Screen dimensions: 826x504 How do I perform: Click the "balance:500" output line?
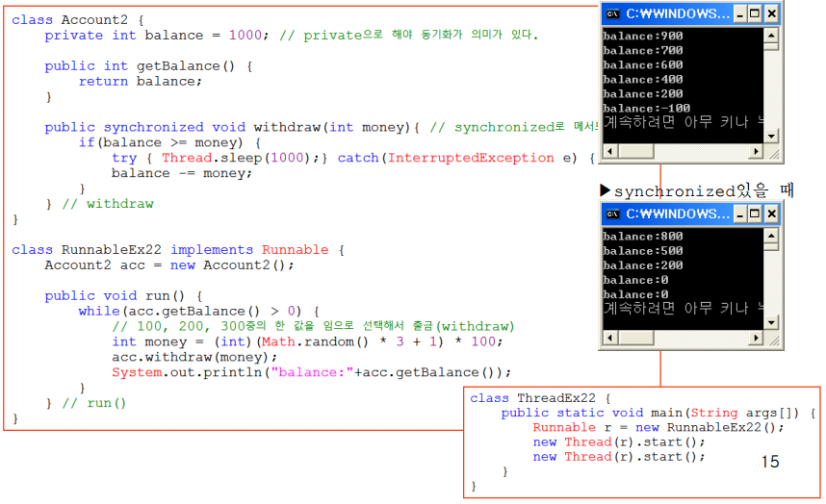[x=643, y=251]
